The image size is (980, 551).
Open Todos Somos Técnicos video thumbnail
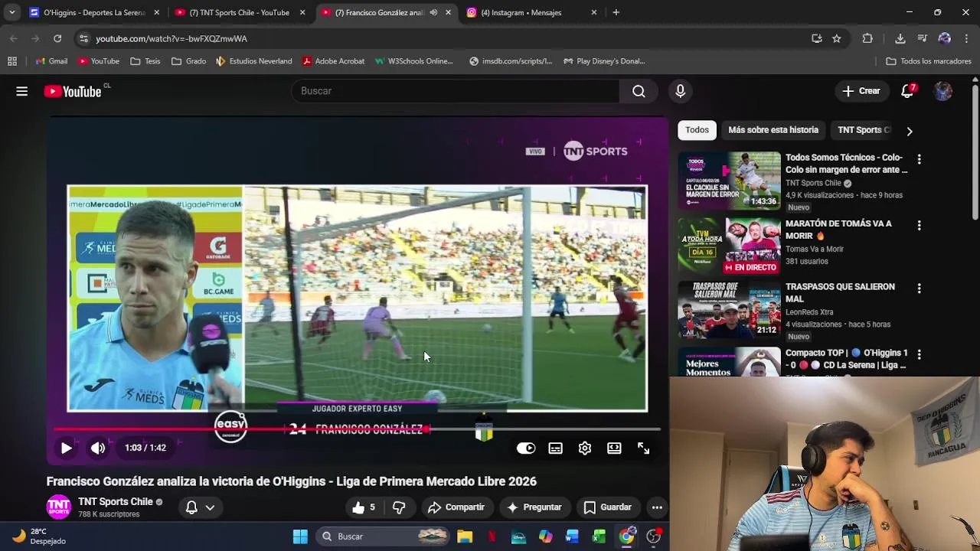[x=729, y=181]
